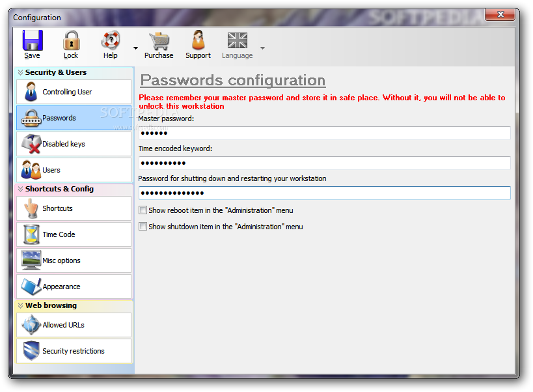Click the shutdown and restart password field
Screen dimensions: 533x392
[324, 193]
